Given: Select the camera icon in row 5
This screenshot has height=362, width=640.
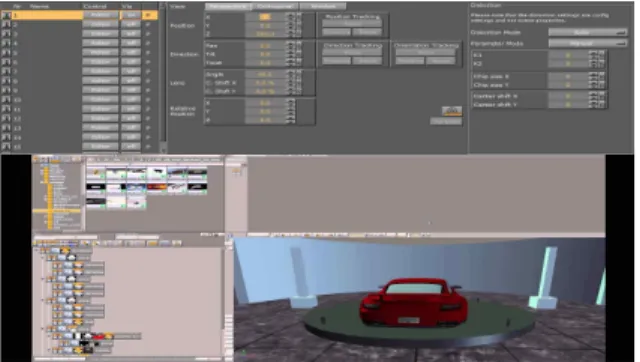Looking at the screenshot, I should 6,53.
